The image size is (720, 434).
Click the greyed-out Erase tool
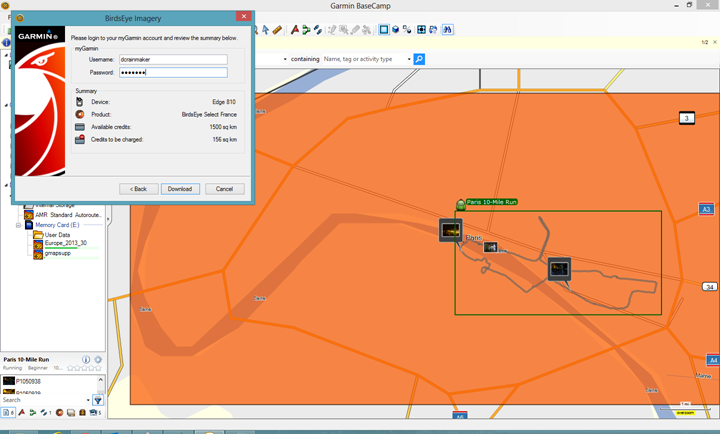point(355,30)
